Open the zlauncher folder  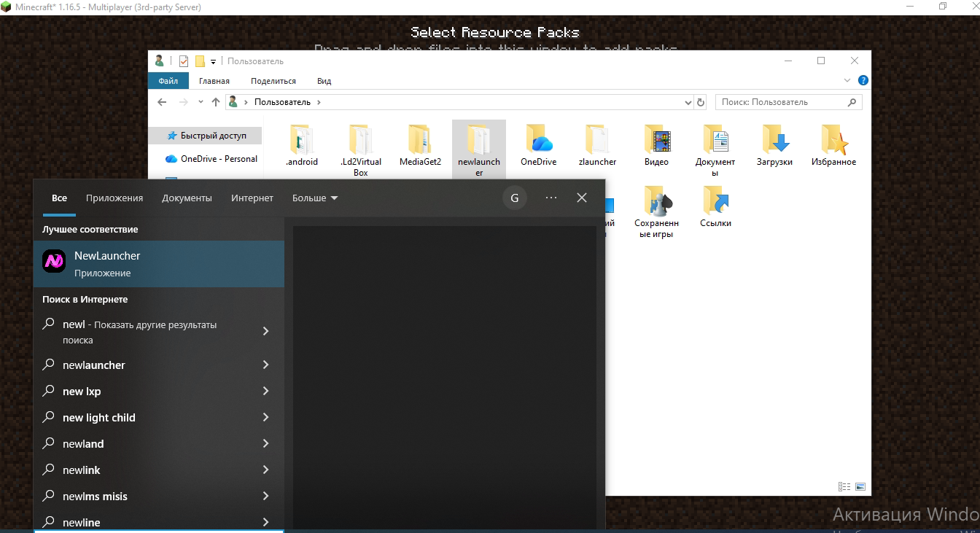pyautogui.click(x=597, y=145)
